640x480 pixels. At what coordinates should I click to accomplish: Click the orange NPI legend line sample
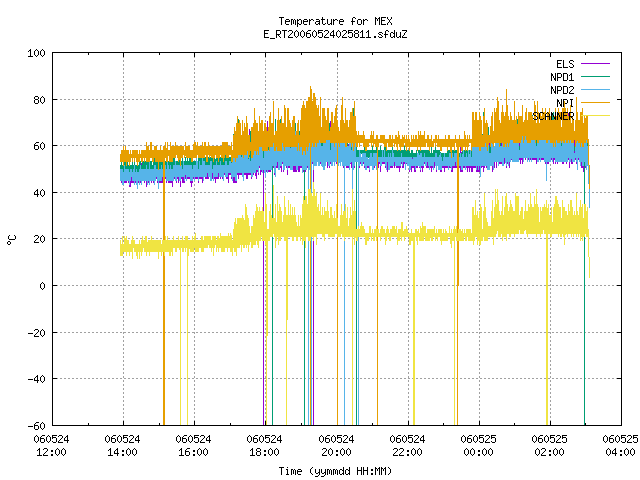pos(595,102)
